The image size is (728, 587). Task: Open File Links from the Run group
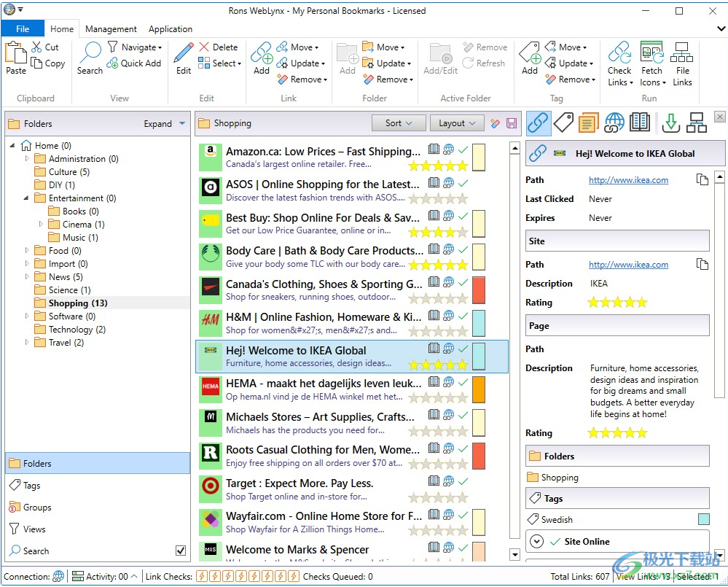(682, 54)
